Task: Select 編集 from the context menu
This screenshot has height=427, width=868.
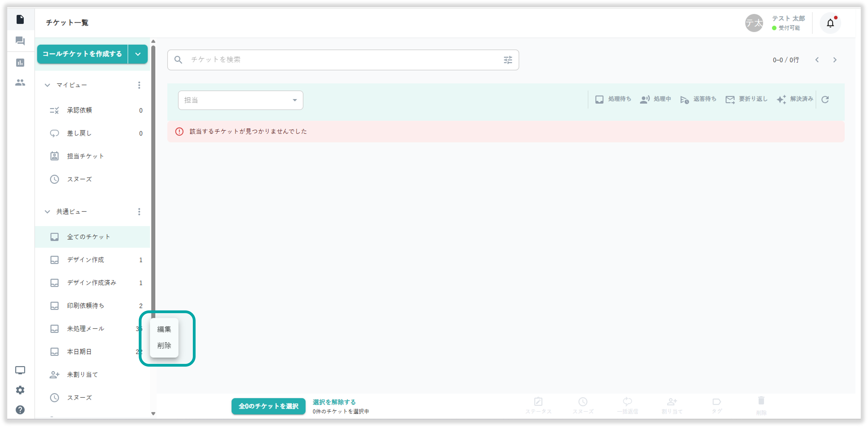Action: pos(164,329)
